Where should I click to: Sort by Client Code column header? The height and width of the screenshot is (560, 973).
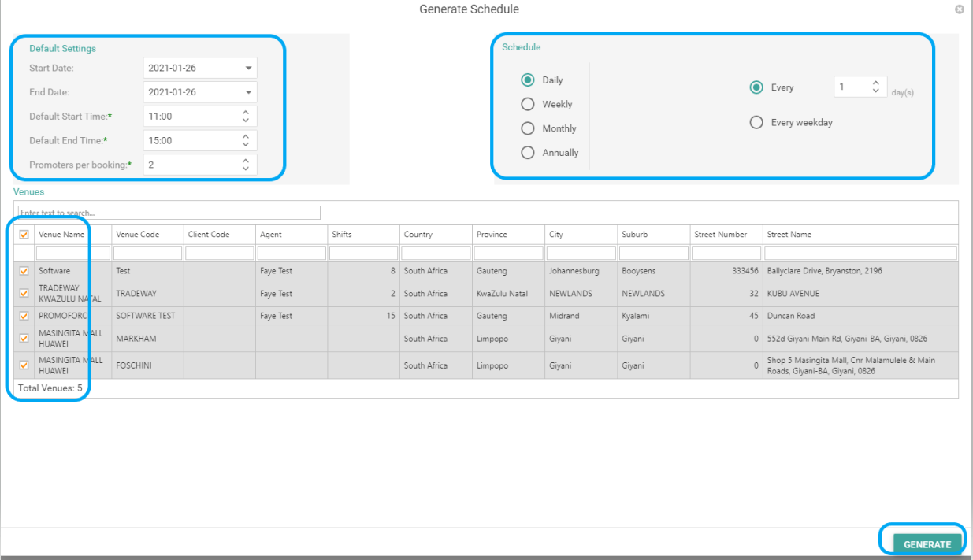(x=220, y=235)
